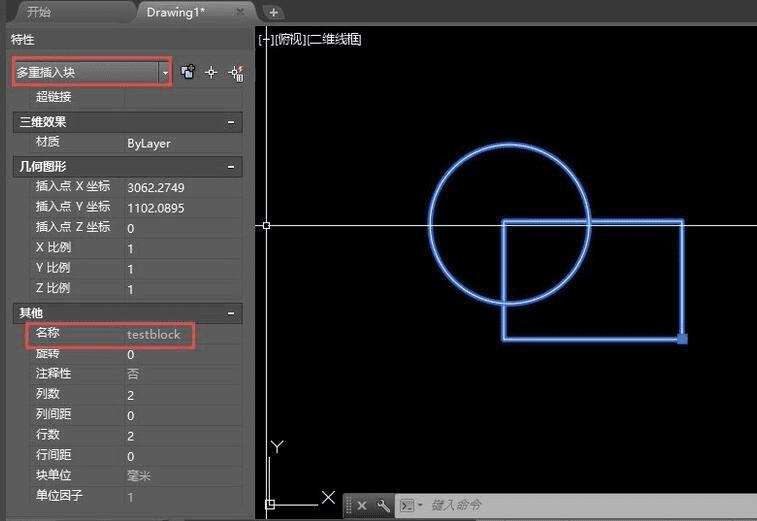Open the [俯视] view controls menu
Screen dimensions: 757x521
coord(290,40)
